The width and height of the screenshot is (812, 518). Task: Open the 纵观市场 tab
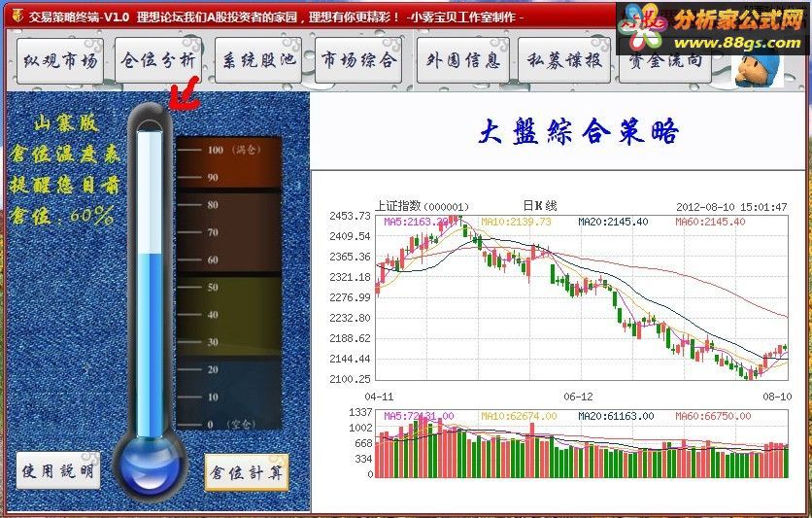point(60,60)
